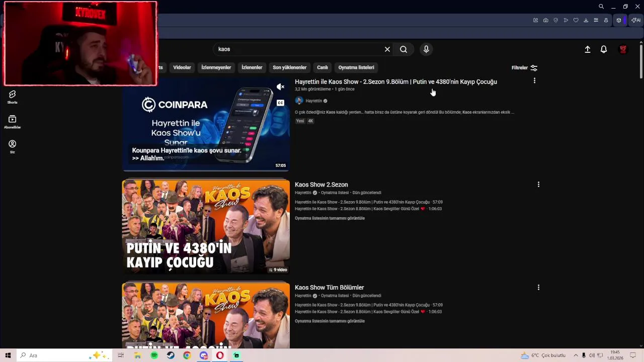Select the İzlenenler filter chip
This screenshot has height=362, width=644.
(x=252, y=67)
